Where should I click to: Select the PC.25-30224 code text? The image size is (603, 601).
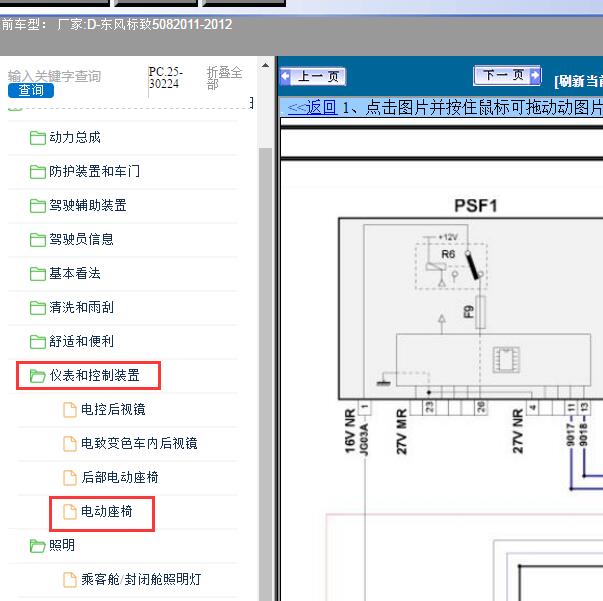coord(165,78)
